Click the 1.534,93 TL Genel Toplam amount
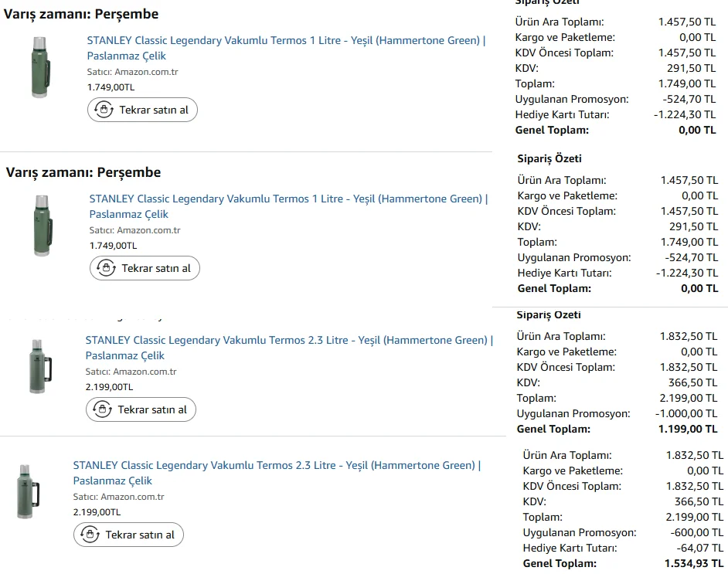728x574 pixels. [694, 563]
